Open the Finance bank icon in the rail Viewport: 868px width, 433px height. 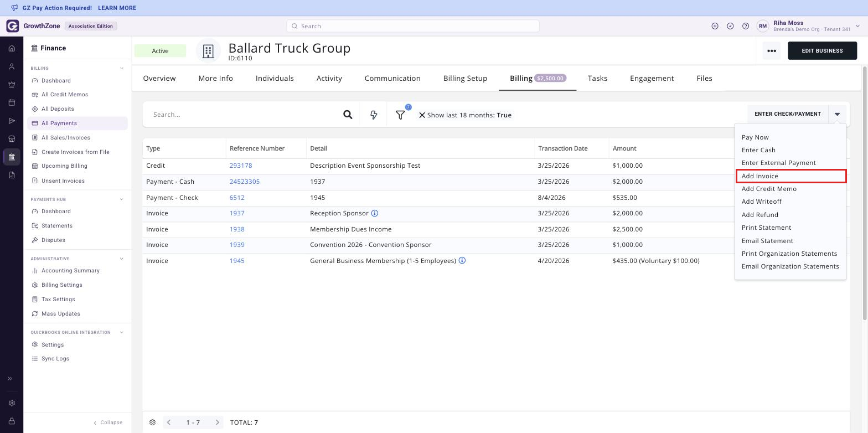(12, 157)
